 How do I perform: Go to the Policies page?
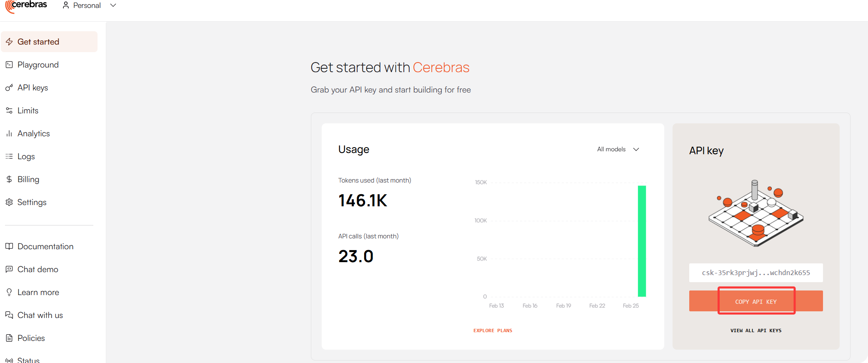pos(31,338)
